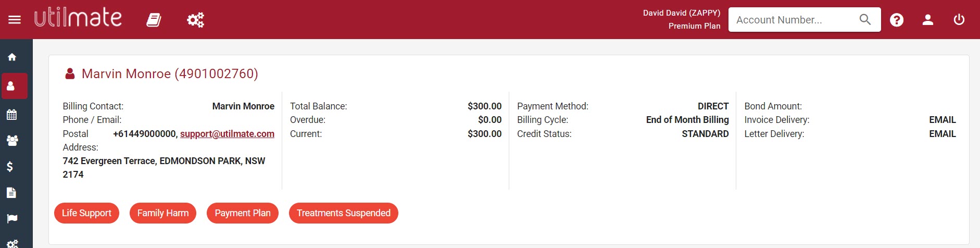Viewport: 980px width, 248px height.
Task: Click the search magnifier icon
Action: pos(865,20)
